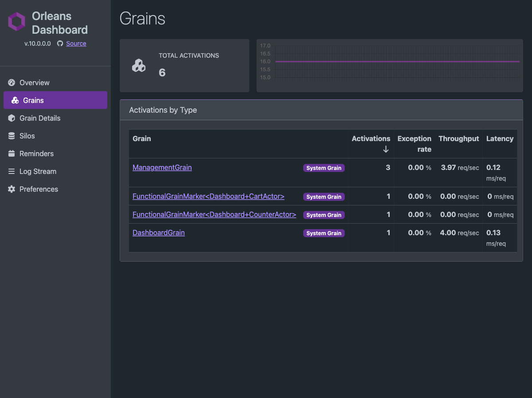Click the TOTAL ACTIVATIONS label
This screenshot has height=398, width=532.
(189, 55)
